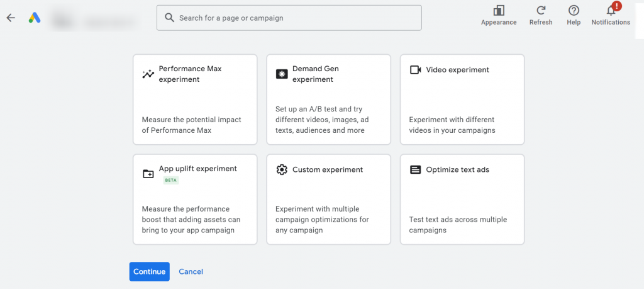Refresh the page via Refresh icon
Screen dimensions: 644x289
(540, 11)
